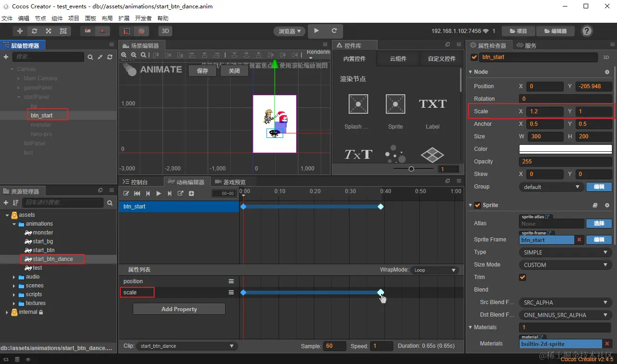The width and height of the screenshot is (617, 364).
Task: Expand the audio folder
Action: pyautogui.click(x=14, y=277)
